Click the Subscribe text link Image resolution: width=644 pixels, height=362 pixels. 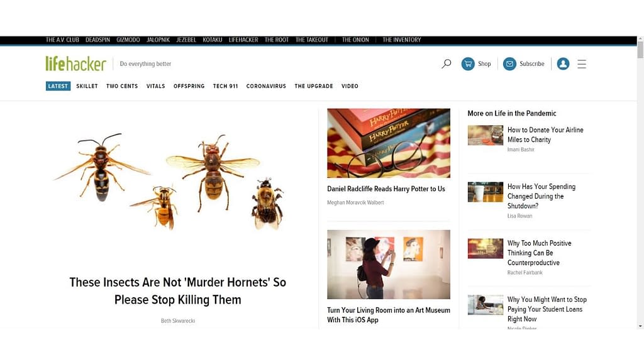[x=532, y=63]
